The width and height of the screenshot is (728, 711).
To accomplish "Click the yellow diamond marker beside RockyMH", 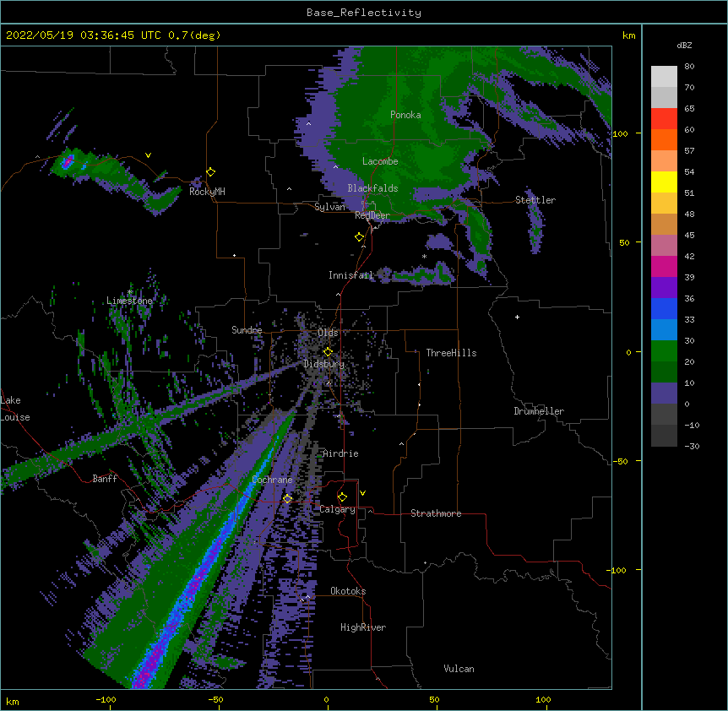I will 211,172.
